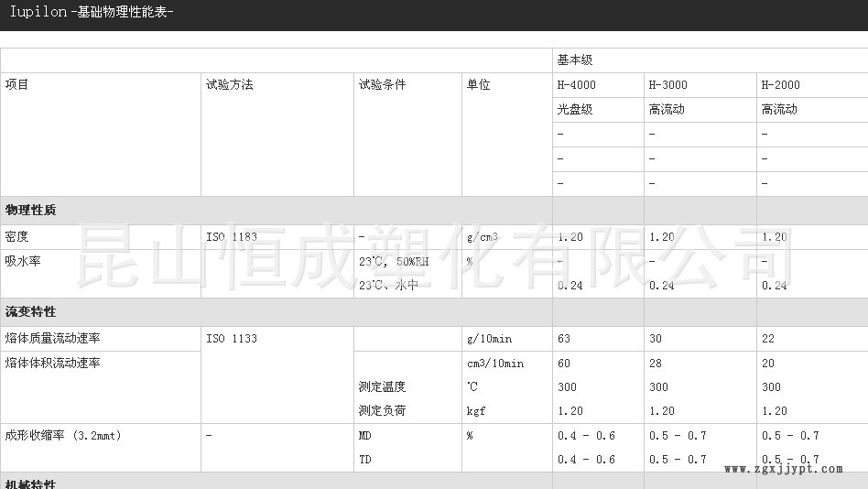Screen dimensions: 868x489
Task: Select the H-2000 grade header
Action: (x=780, y=85)
